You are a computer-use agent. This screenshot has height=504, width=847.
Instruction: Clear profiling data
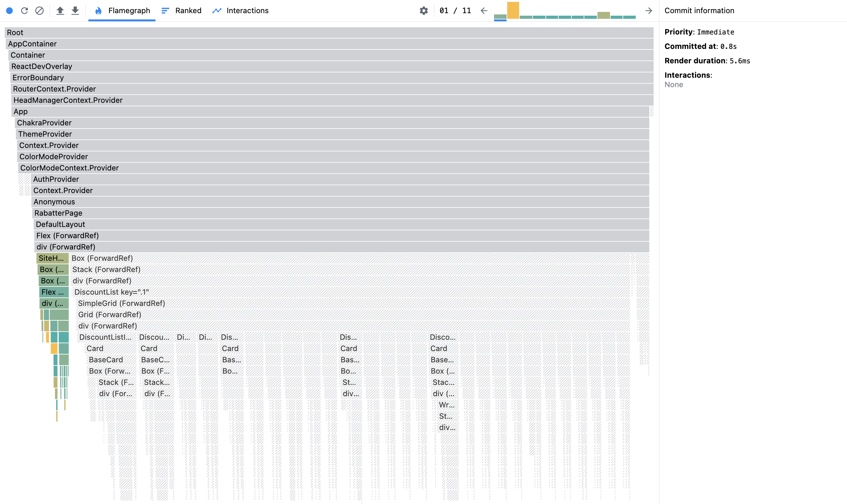pyautogui.click(x=39, y=11)
